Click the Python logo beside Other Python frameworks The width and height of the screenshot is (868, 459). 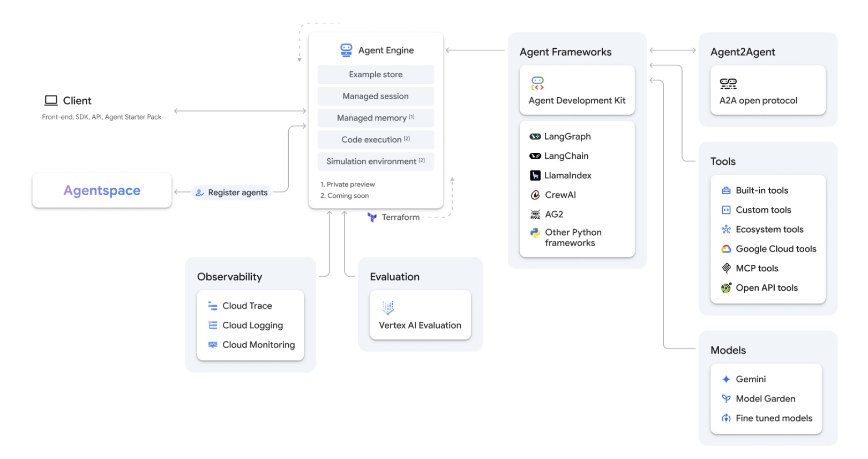[x=535, y=233]
